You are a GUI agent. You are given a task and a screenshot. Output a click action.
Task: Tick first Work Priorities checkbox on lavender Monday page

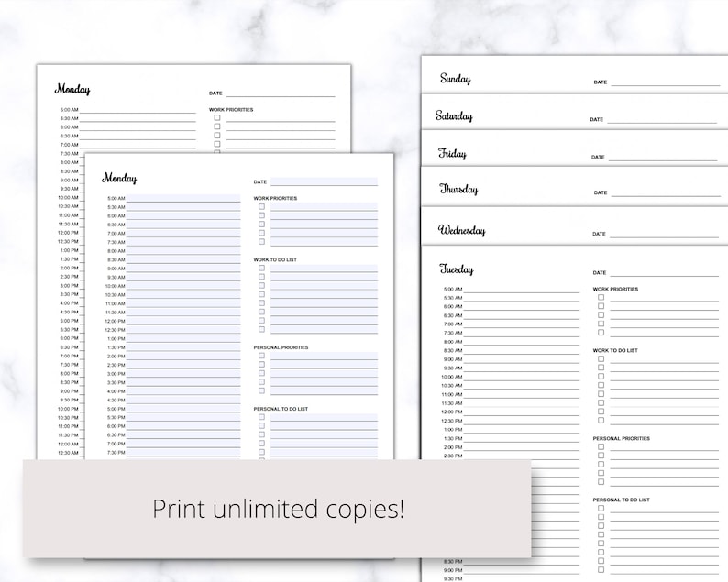pos(262,206)
